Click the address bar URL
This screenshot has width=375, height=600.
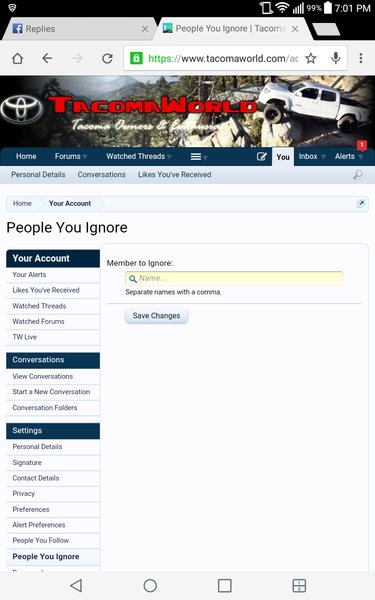pos(223,59)
